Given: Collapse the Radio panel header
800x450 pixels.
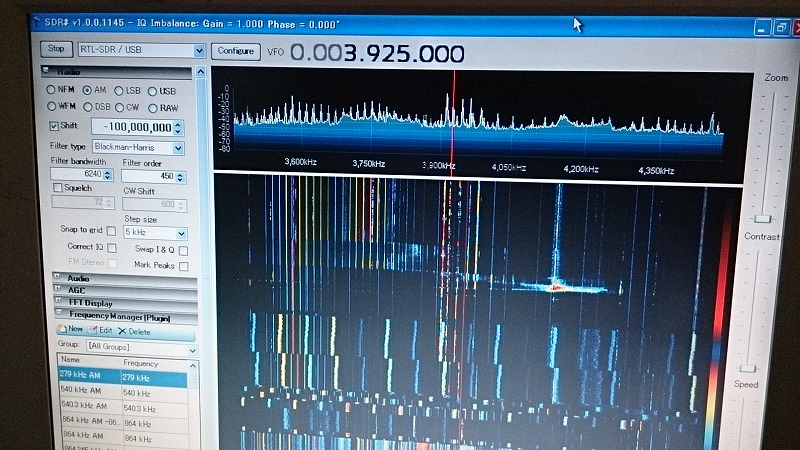Looking at the screenshot, I should 116,71.
